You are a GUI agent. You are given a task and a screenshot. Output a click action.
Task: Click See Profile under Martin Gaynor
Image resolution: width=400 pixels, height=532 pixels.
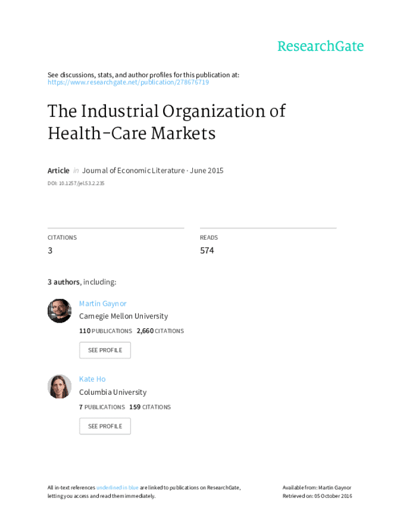coord(105,350)
